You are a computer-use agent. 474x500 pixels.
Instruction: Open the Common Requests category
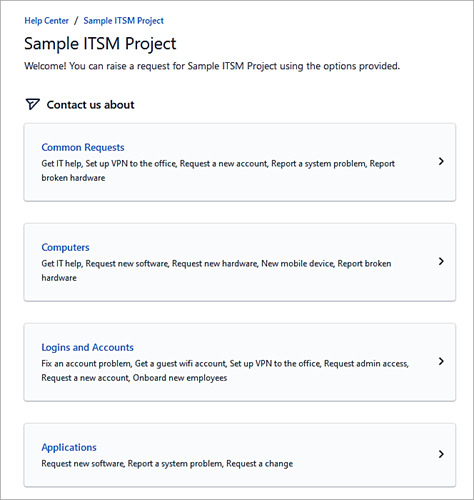(x=83, y=147)
